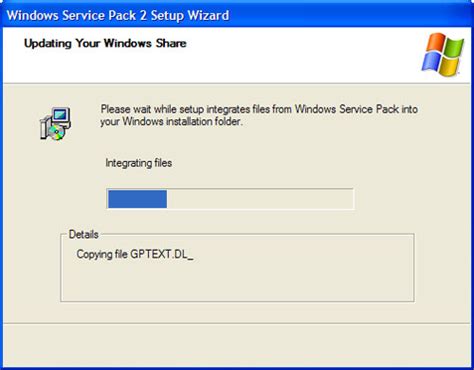Click the CD disc in the setup icon

tap(57, 132)
